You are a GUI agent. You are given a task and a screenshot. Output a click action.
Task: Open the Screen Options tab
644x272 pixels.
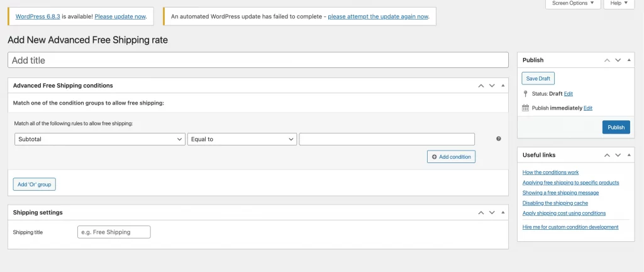[x=572, y=4]
